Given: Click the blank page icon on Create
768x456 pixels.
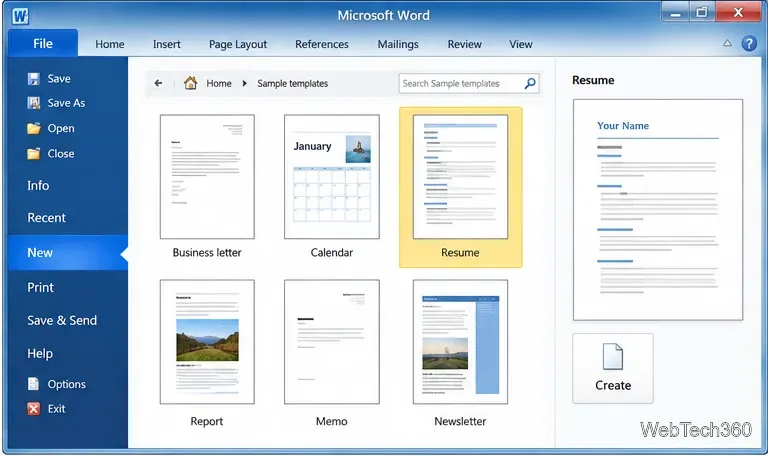Looking at the screenshot, I should (613, 356).
